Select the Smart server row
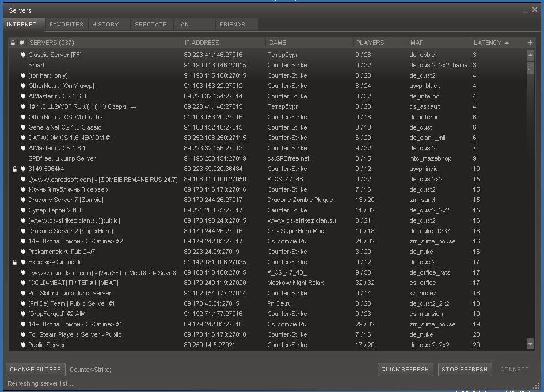 267,65
